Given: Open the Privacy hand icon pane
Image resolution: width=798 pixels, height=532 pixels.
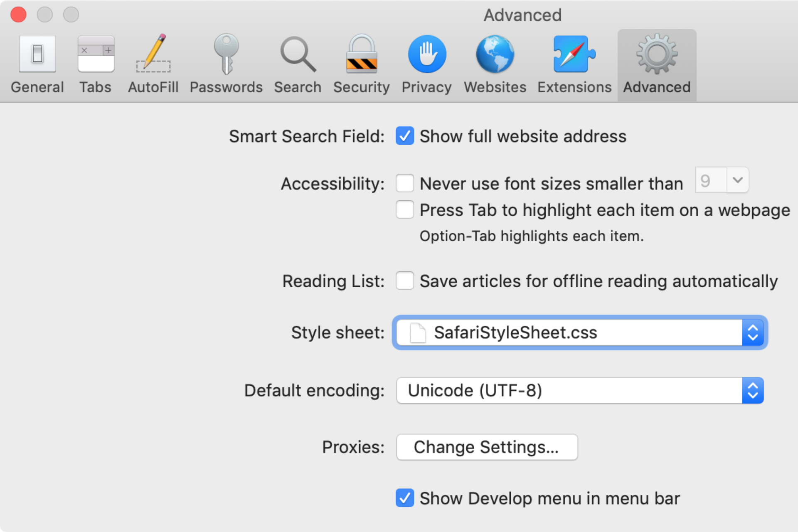Looking at the screenshot, I should pyautogui.click(x=427, y=54).
